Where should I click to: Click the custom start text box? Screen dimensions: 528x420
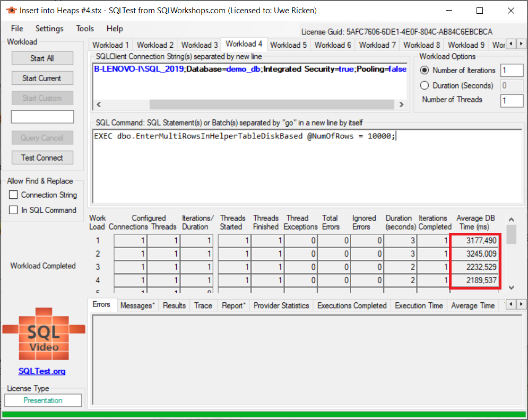pyautogui.click(x=42, y=117)
